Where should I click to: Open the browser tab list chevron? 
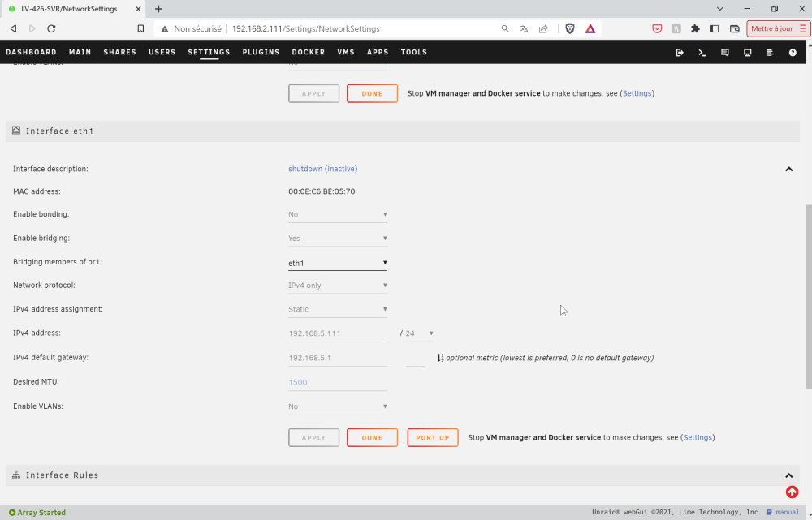719,9
